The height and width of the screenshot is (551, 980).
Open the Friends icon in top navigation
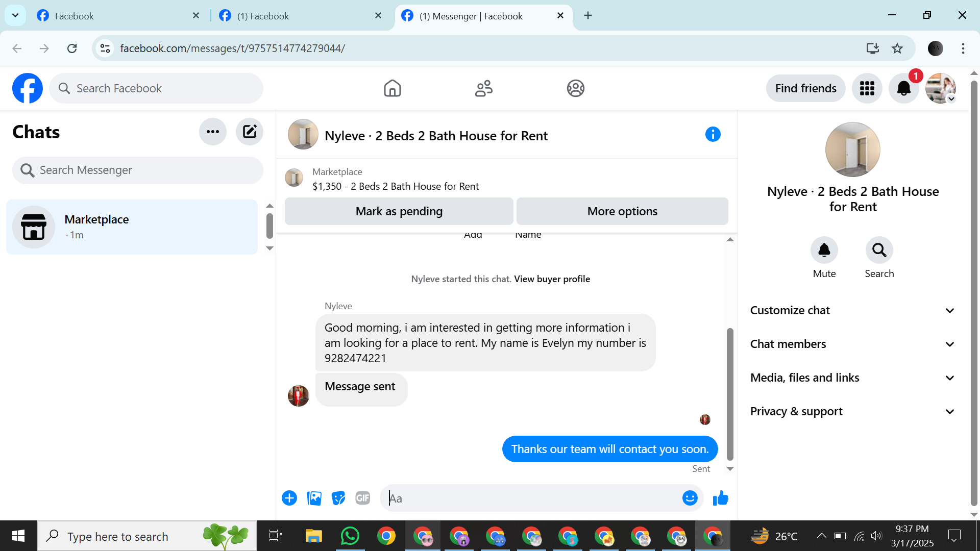(x=483, y=88)
